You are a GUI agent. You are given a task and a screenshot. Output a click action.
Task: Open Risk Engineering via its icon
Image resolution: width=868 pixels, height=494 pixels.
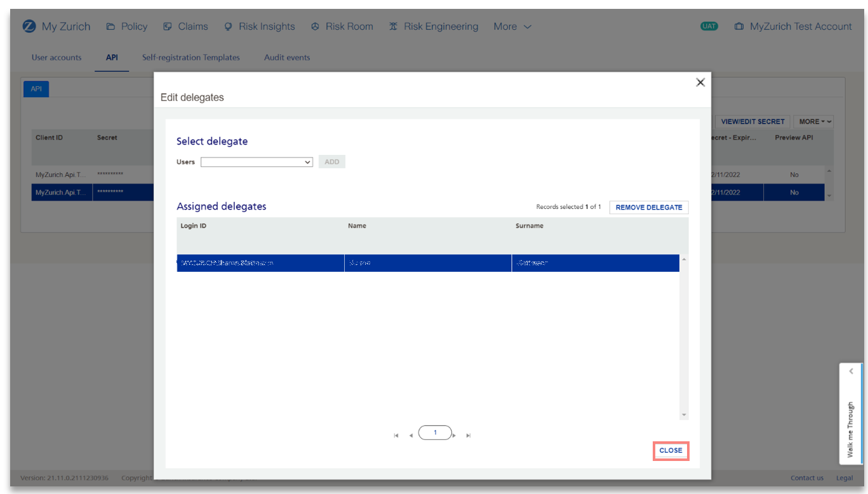click(394, 26)
